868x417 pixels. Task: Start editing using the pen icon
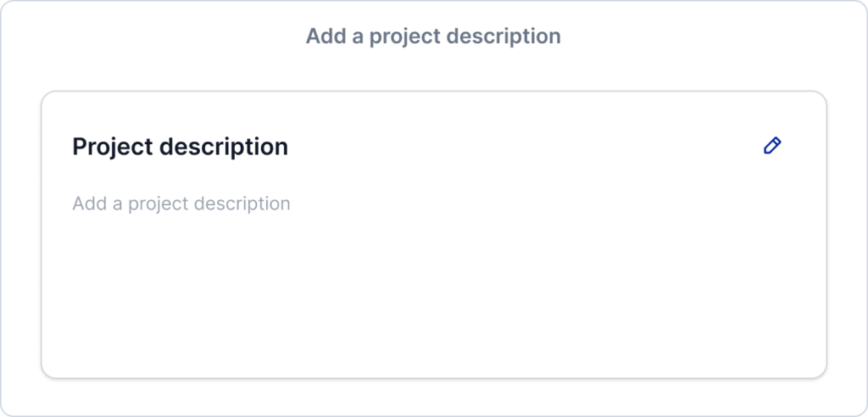[772, 146]
